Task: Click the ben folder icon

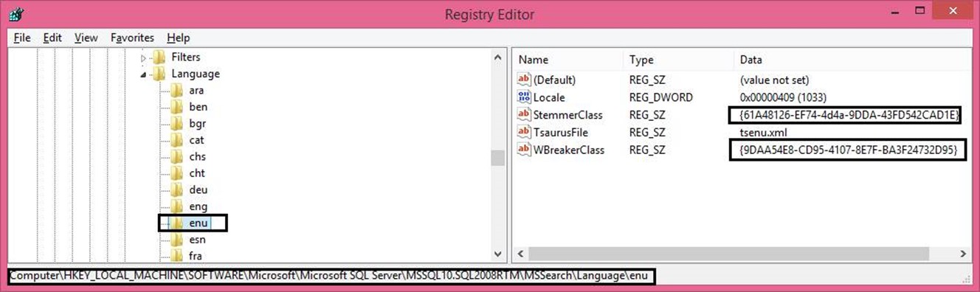Action: pos(176,107)
